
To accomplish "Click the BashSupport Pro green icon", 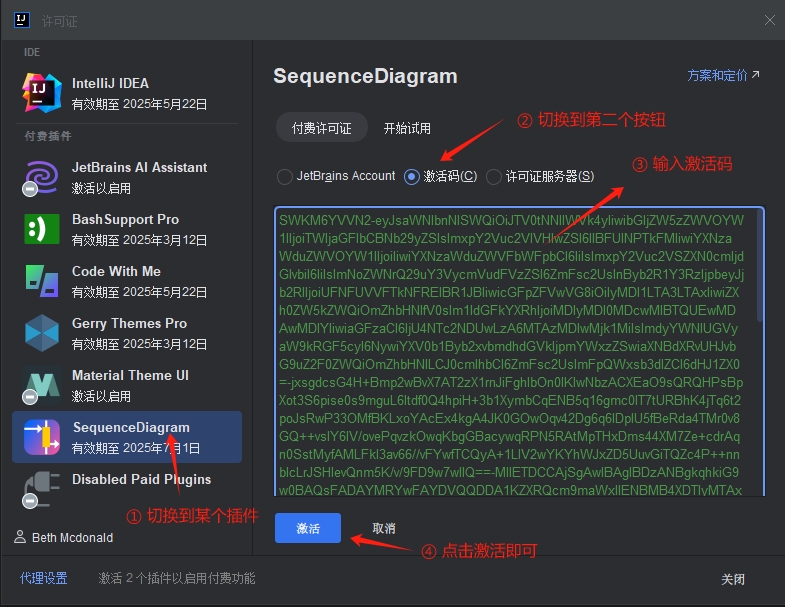I will [42, 229].
